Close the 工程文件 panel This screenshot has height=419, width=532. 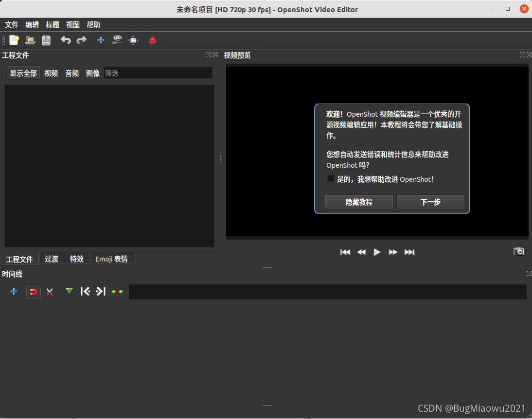[215, 55]
